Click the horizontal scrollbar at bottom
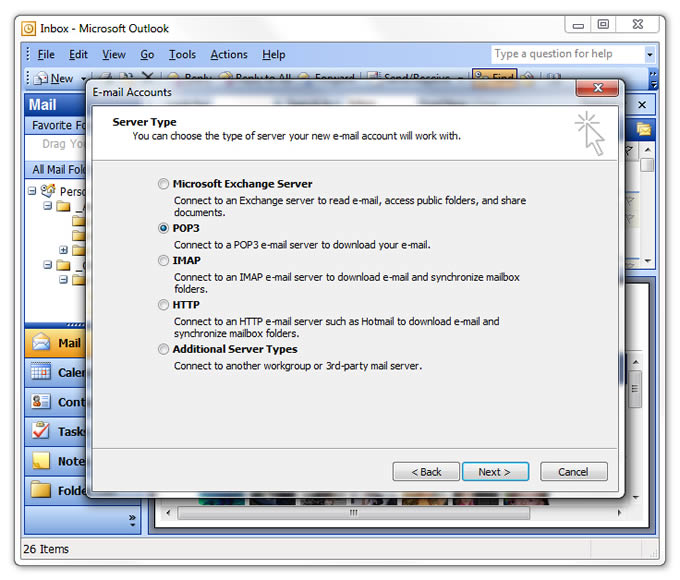This screenshot has width=680, height=580. (354, 513)
